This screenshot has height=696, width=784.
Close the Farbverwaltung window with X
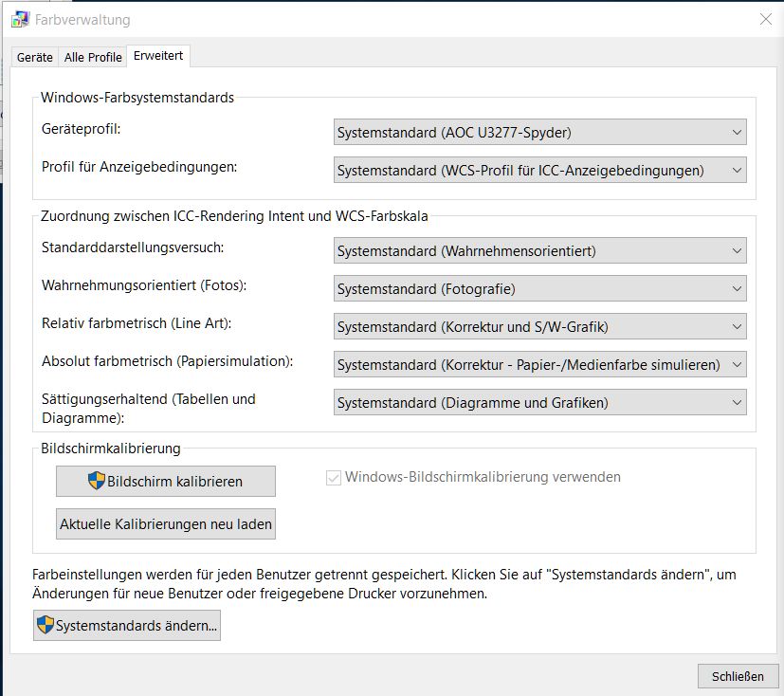(765, 19)
